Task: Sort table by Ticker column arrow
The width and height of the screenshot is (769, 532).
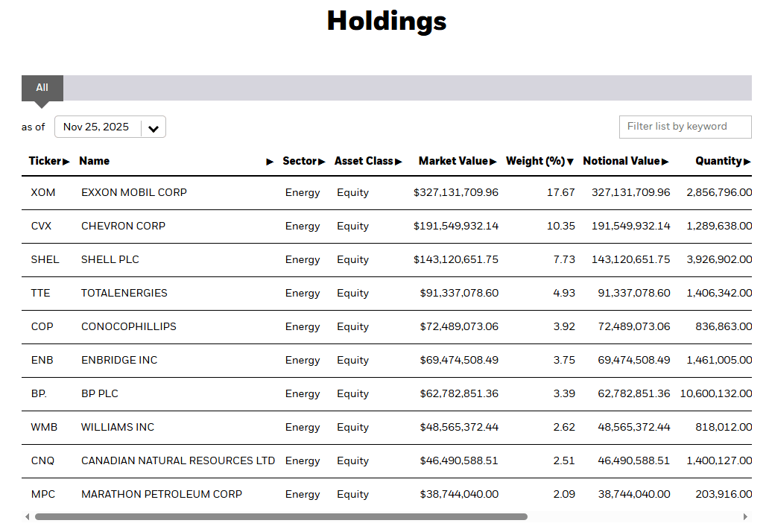Action: (x=66, y=162)
